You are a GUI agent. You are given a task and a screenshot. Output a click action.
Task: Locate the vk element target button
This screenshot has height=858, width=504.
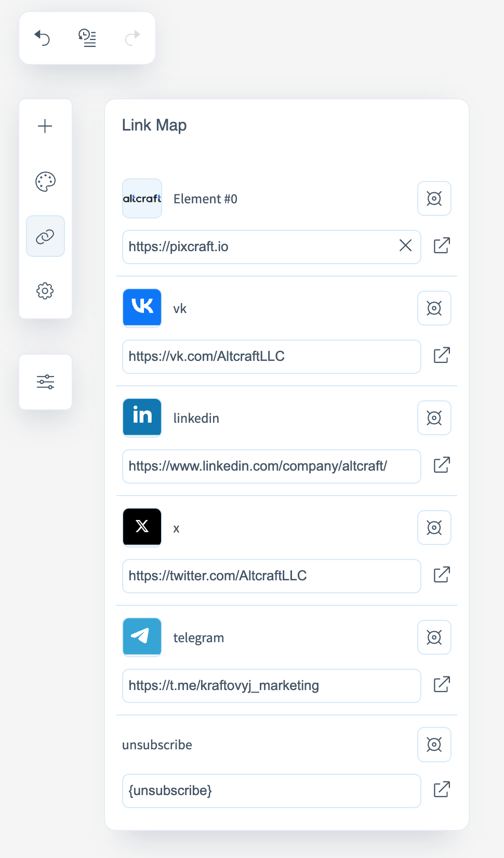pyautogui.click(x=434, y=308)
